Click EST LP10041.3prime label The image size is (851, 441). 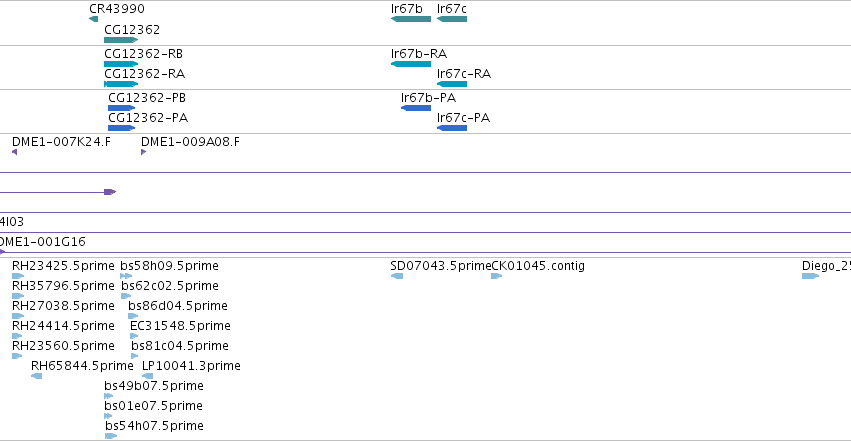(x=191, y=366)
